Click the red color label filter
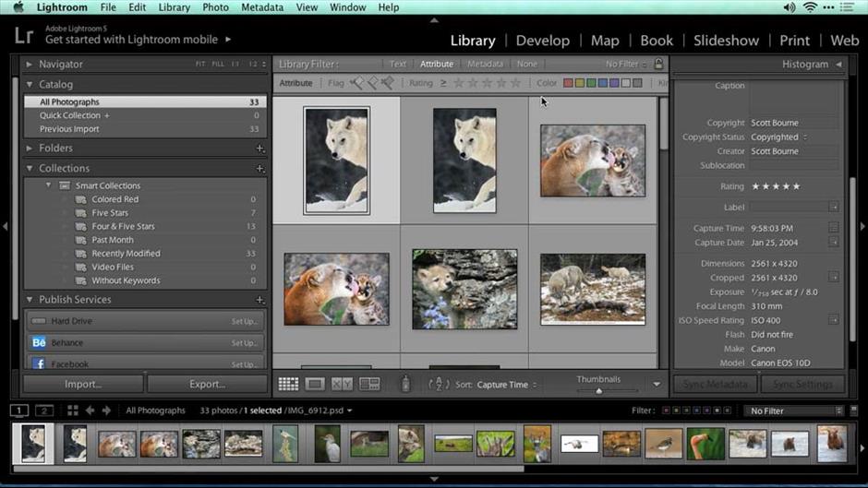The width and height of the screenshot is (868, 488). point(568,83)
